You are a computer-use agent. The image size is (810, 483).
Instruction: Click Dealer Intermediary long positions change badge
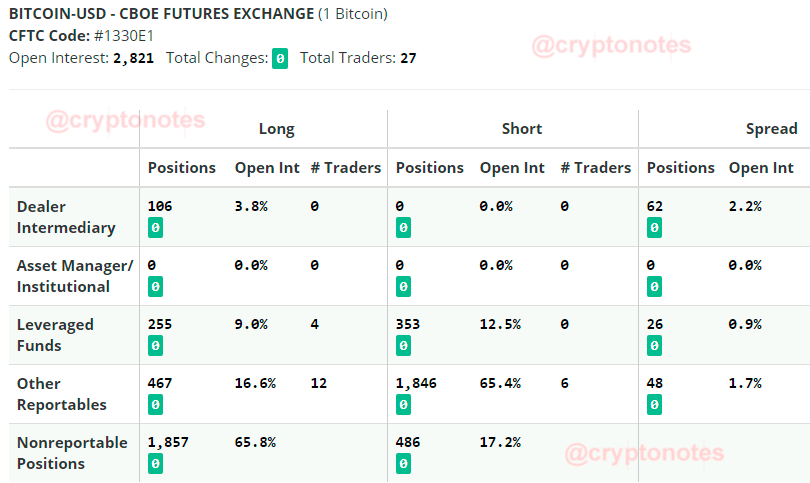tap(155, 228)
